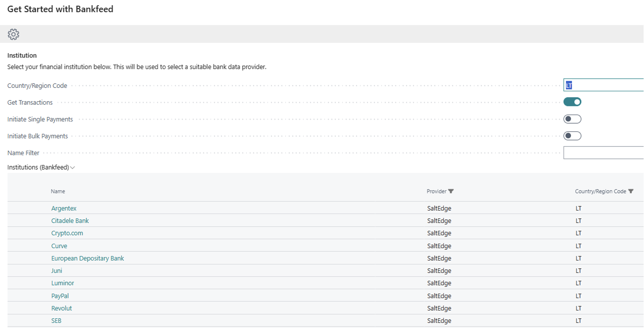This screenshot has width=644, height=329.
Task: Open the SEB bank link
Action: pos(56,321)
